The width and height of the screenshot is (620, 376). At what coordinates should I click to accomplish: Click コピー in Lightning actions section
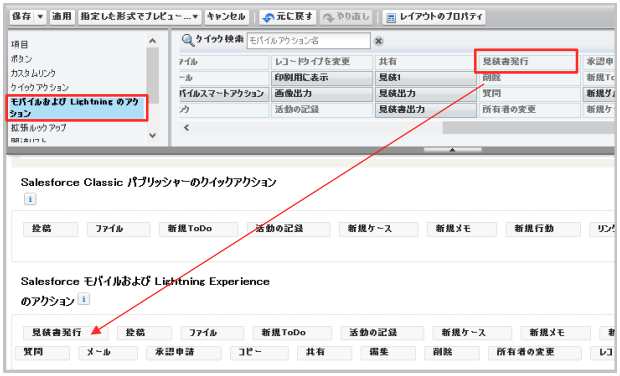pyautogui.click(x=259, y=352)
